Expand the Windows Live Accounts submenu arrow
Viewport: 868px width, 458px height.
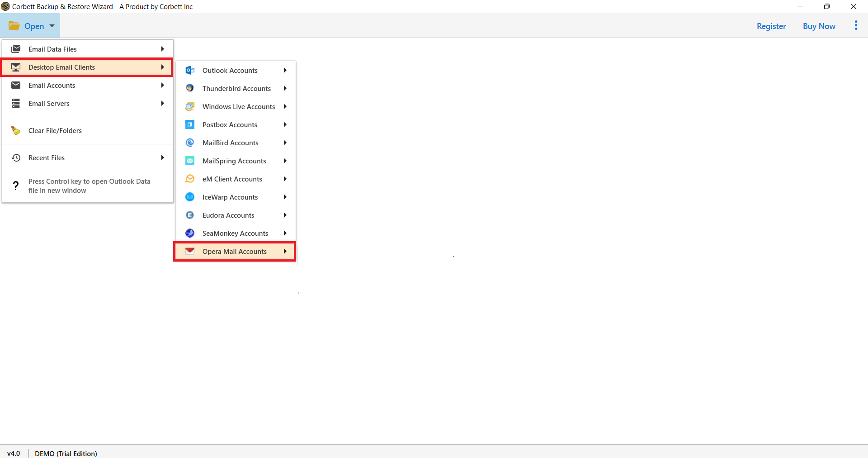[285, 106]
